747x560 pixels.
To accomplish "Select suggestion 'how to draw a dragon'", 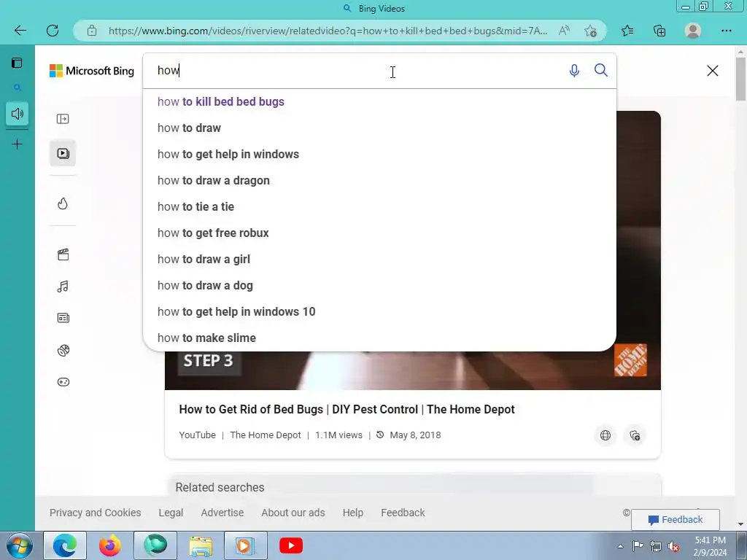I will pyautogui.click(x=379, y=181).
